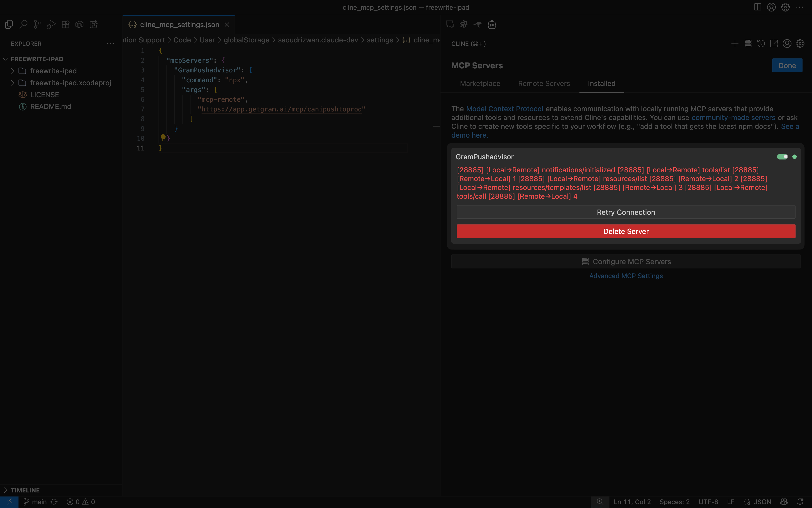Image resolution: width=812 pixels, height=508 pixels.
Task: Click the Done button
Action: coord(787,65)
